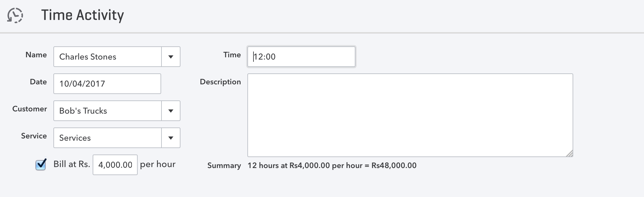Uncheck the Bill at Rs. checkbox
This screenshot has height=197, width=644.
pos(41,164)
